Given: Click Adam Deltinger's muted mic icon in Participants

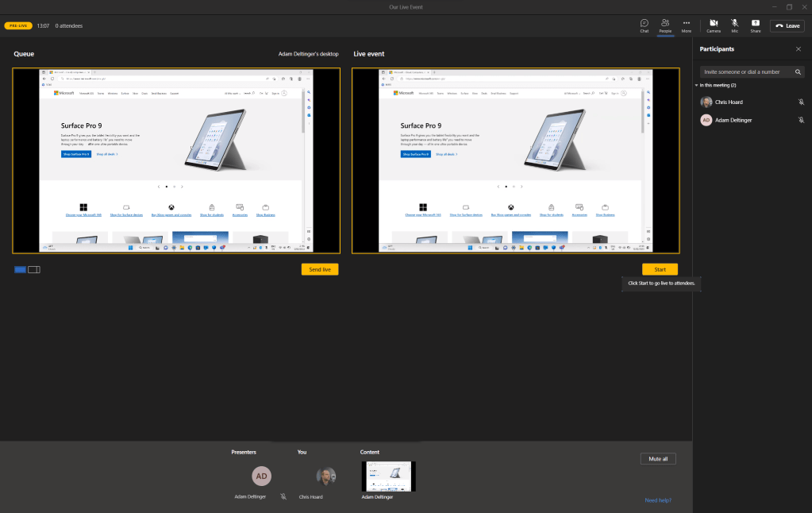Looking at the screenshot, I should point(801,121).
